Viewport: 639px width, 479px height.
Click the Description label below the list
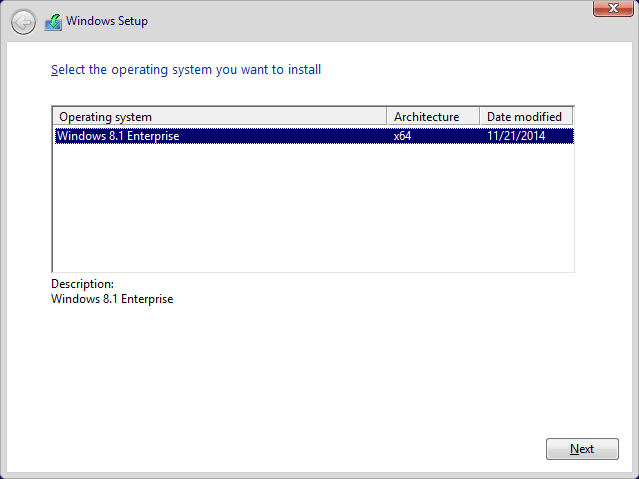[x=82, y=284]
